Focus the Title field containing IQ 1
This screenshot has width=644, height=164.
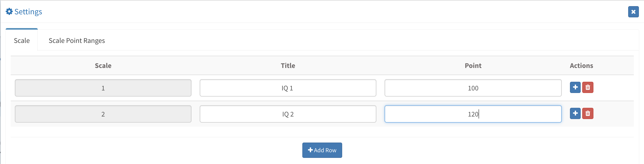pyautogui.click(x=288, y=88)
